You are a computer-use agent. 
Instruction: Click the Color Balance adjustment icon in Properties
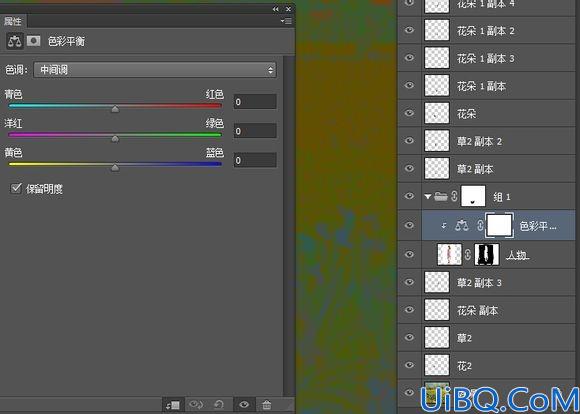15,41
